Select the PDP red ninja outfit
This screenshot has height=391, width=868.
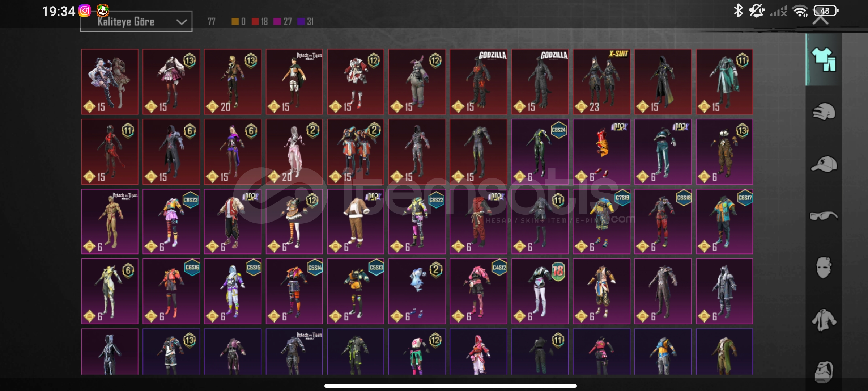point(478,222)
